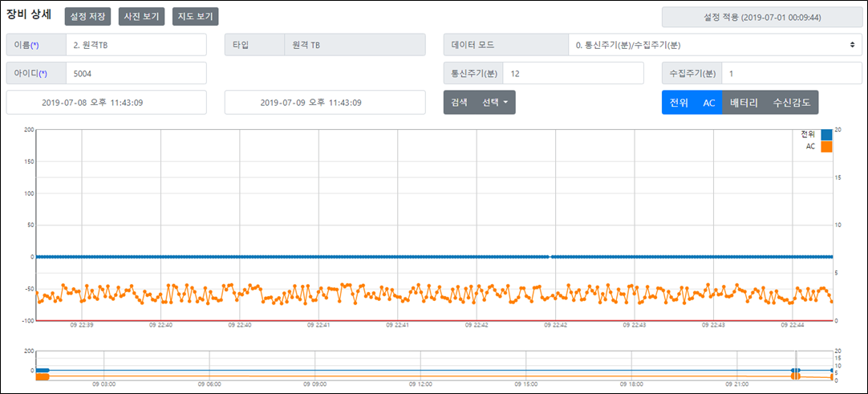
Task: Toggle the 전위 series button
Action: [679, 103]
